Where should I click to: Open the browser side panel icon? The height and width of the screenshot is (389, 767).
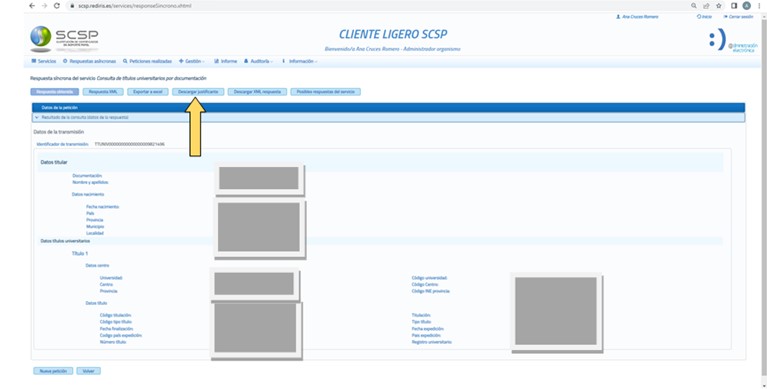point(734,6)
